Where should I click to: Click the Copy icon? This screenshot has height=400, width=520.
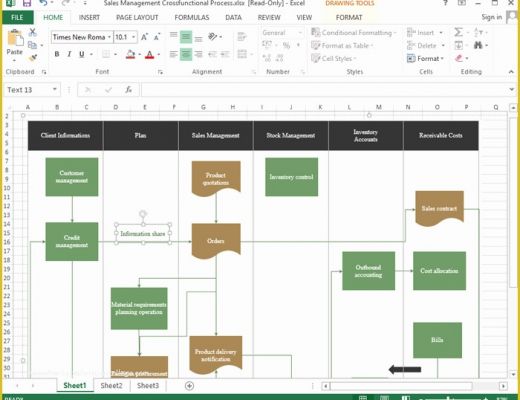click(33, 45)
